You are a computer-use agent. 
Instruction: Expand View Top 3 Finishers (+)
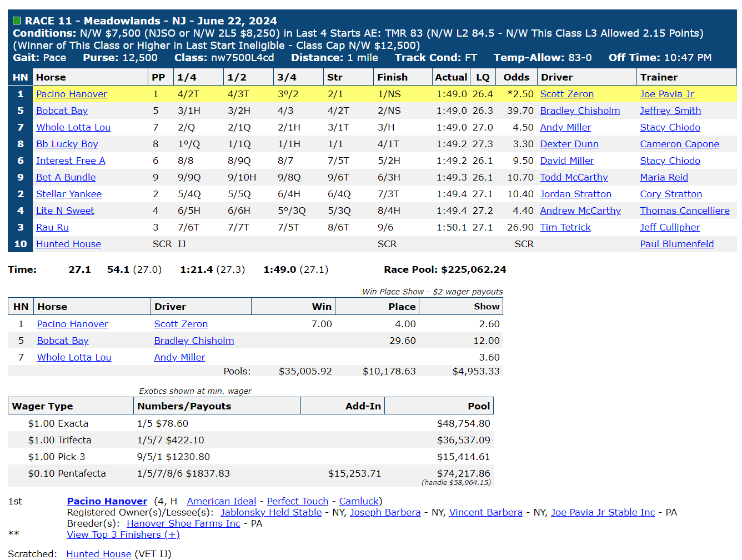123,534
